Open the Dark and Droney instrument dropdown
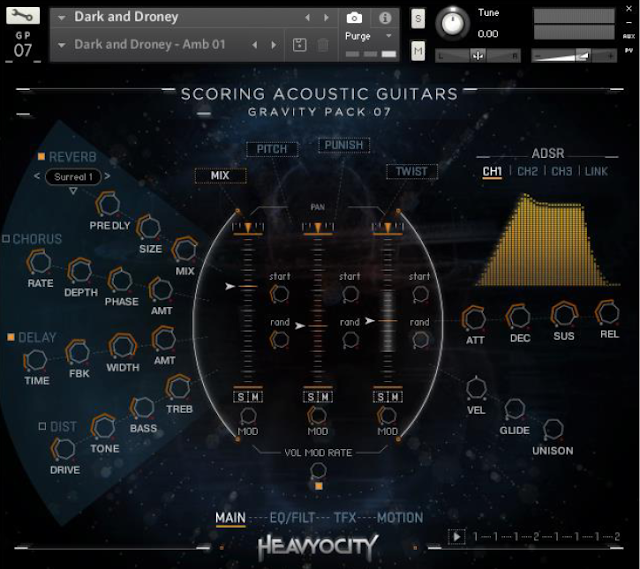640x569 pixels. click(62, 18)
